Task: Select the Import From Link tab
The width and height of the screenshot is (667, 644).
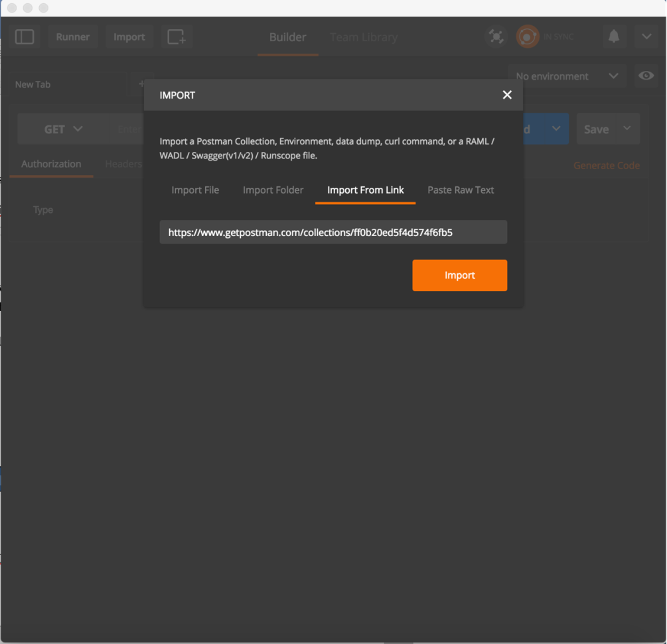Action: [365, 190]
